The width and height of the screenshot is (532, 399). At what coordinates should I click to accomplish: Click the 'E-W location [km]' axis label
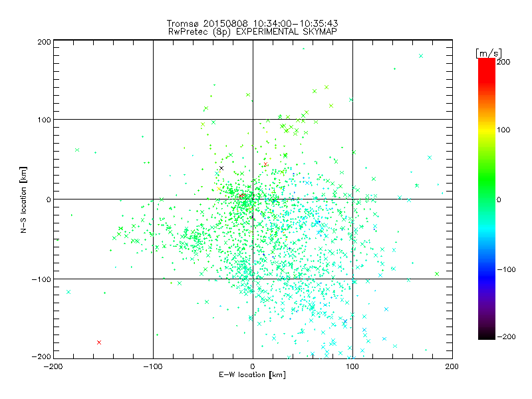252,374
